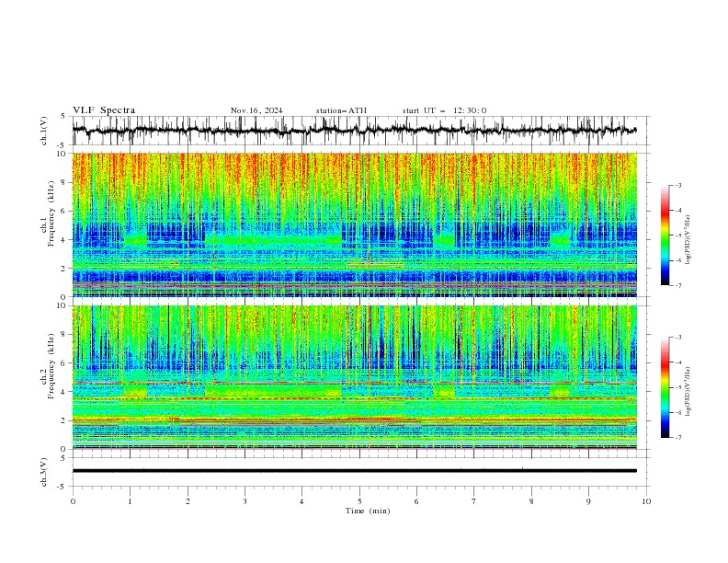Click time axis tick label "5"

tap(359, 501)
